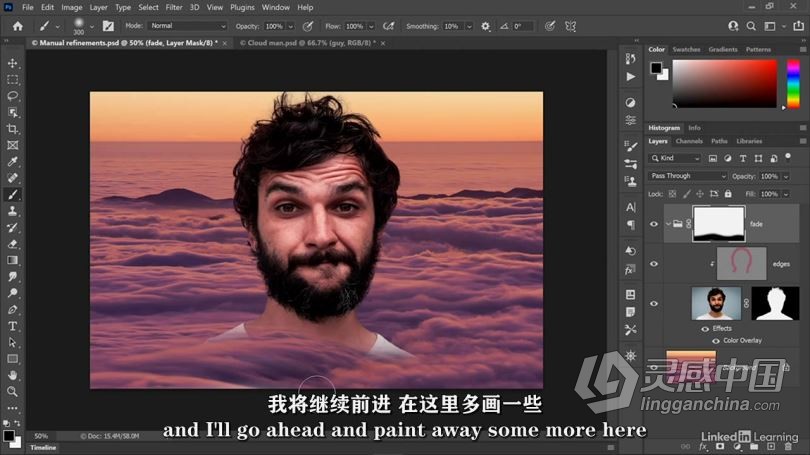Click the search magnifier icon top right
Viewport: 810px width, 455px height.
pos(751,26)
